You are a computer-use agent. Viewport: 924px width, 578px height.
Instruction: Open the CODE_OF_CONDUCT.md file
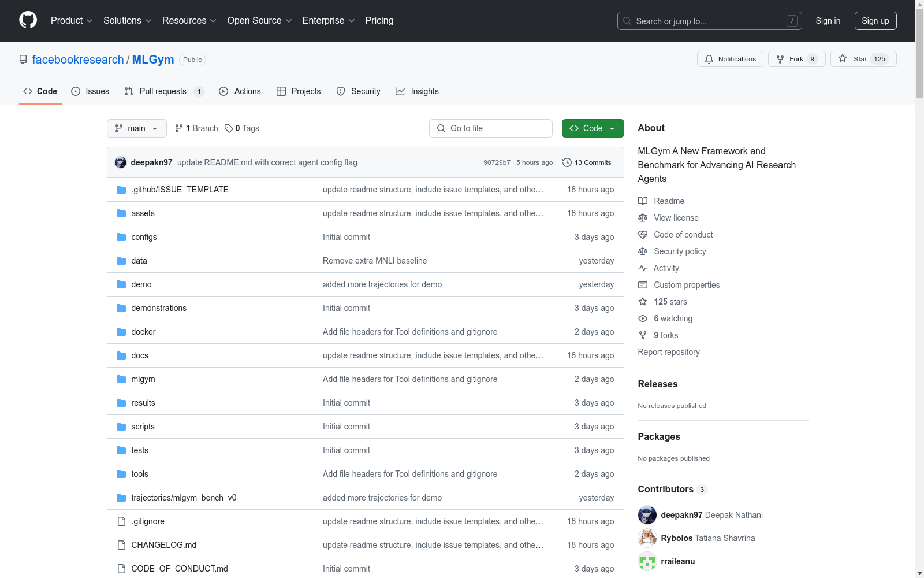(x=180, y=569)
